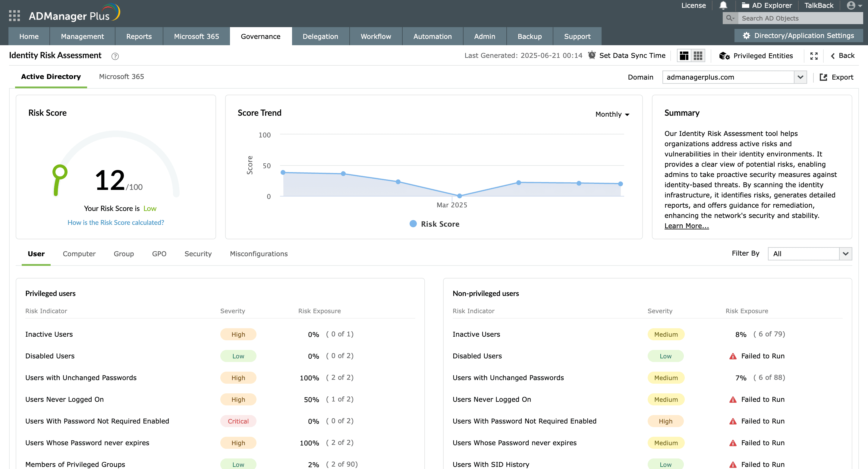Open the Risk Score calculation link
868x469 pixels.
point(115,222)
